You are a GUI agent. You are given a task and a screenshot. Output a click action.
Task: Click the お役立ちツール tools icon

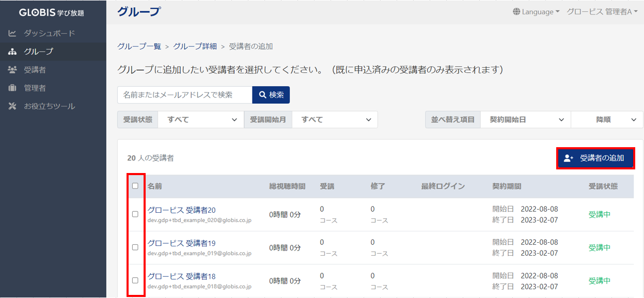click(x=12, y=106)
